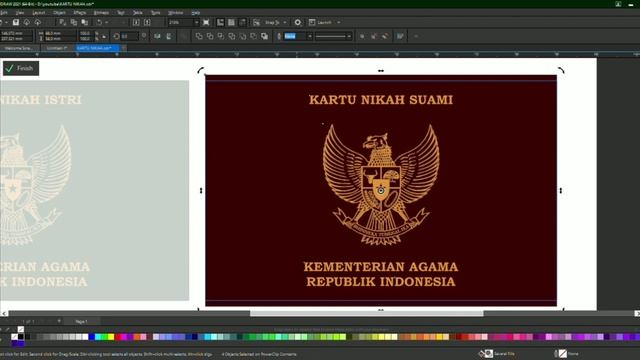Click the Create boundary icon
Screen dimensions: 640x360
pos(264,36)
